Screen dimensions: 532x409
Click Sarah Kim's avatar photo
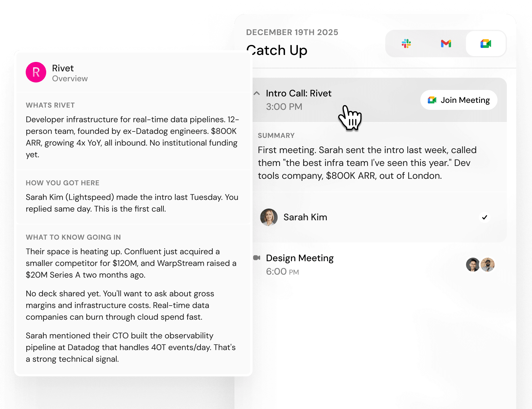click(269, 217)
